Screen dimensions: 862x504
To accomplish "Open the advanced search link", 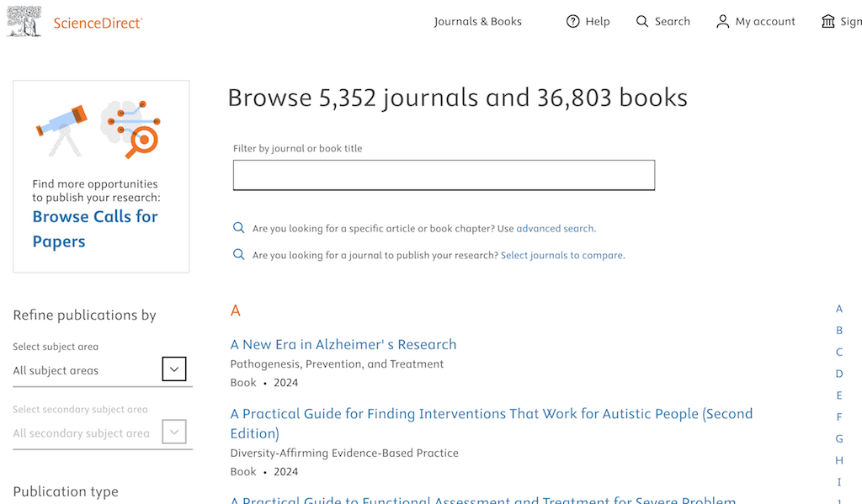I will [x=555, y=229].
